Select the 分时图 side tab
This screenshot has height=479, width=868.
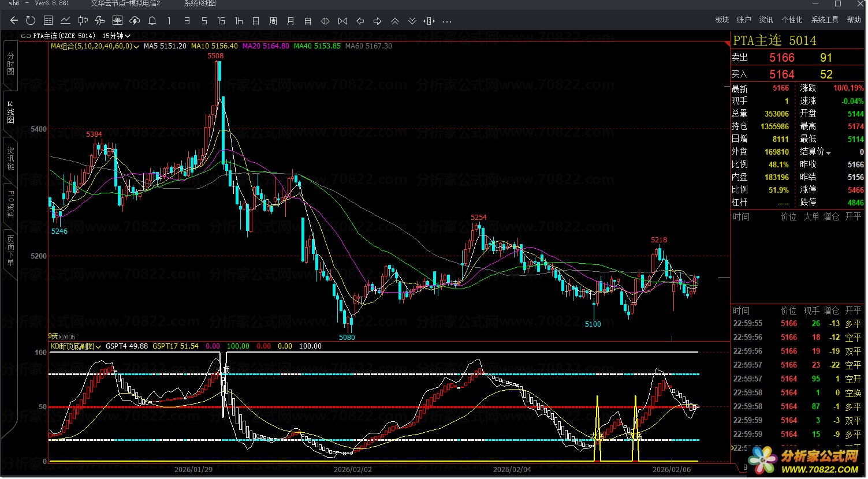10,63
